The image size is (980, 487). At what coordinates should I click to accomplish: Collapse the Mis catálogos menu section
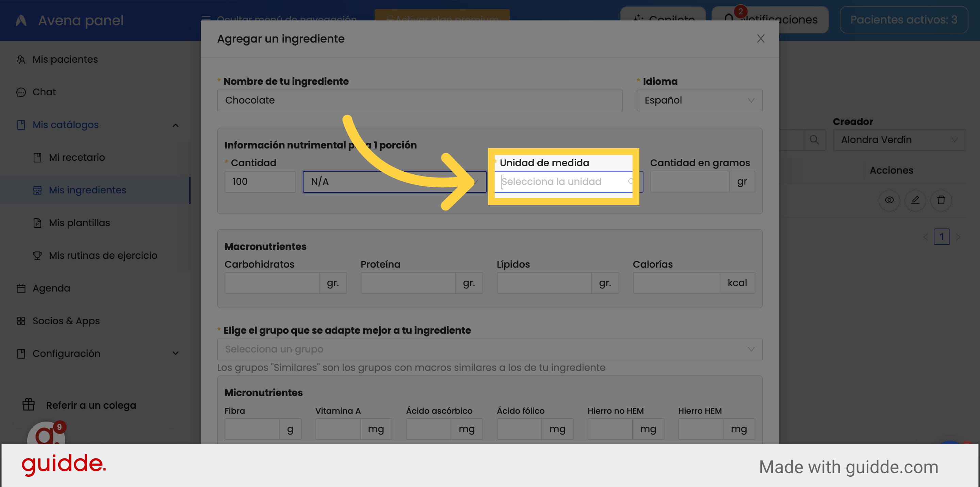pos(175,125)
